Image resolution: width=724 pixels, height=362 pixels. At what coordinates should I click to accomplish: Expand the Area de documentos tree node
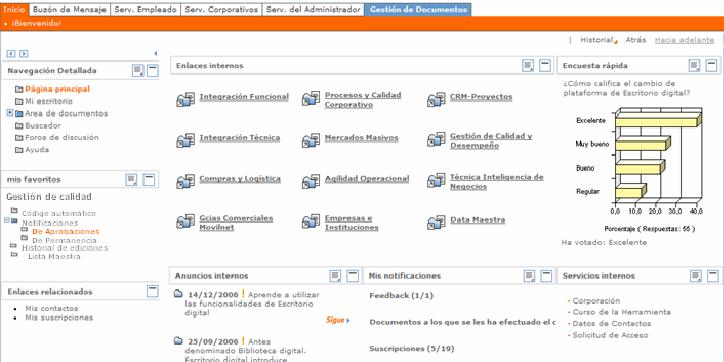[10, 113]
